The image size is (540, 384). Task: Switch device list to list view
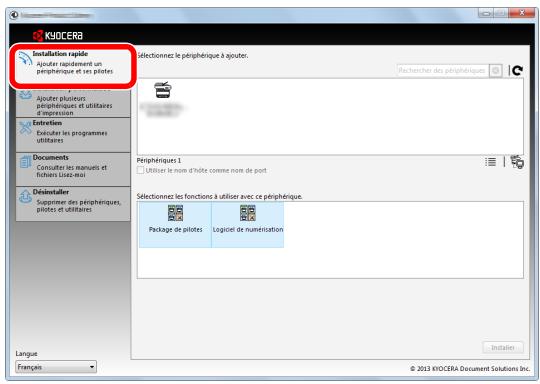[490, 162]
